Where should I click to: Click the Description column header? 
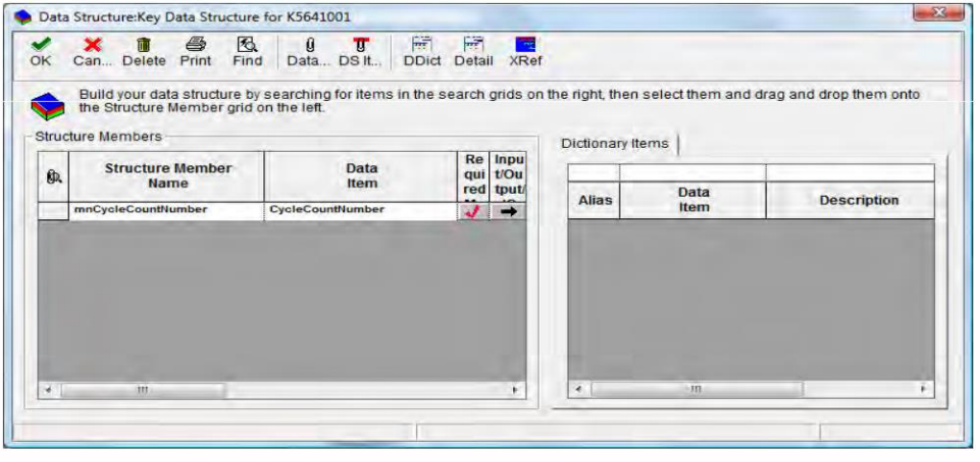pos(850,200)
